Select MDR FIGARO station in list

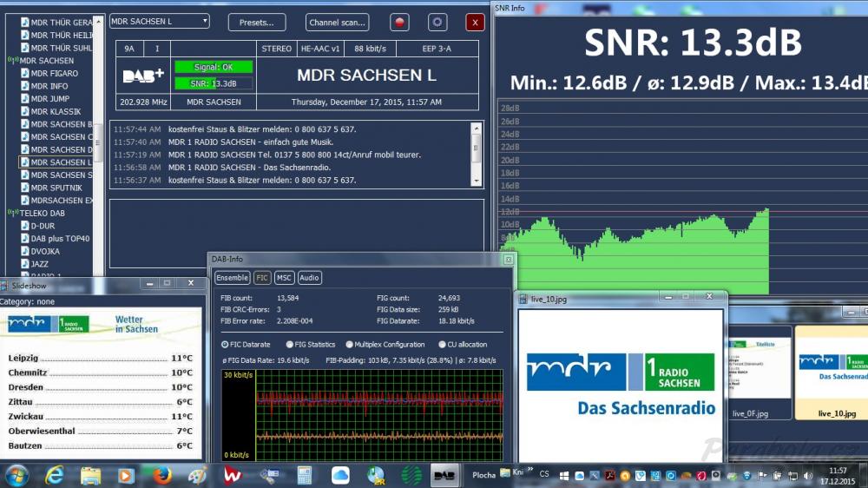coord(54,73)
